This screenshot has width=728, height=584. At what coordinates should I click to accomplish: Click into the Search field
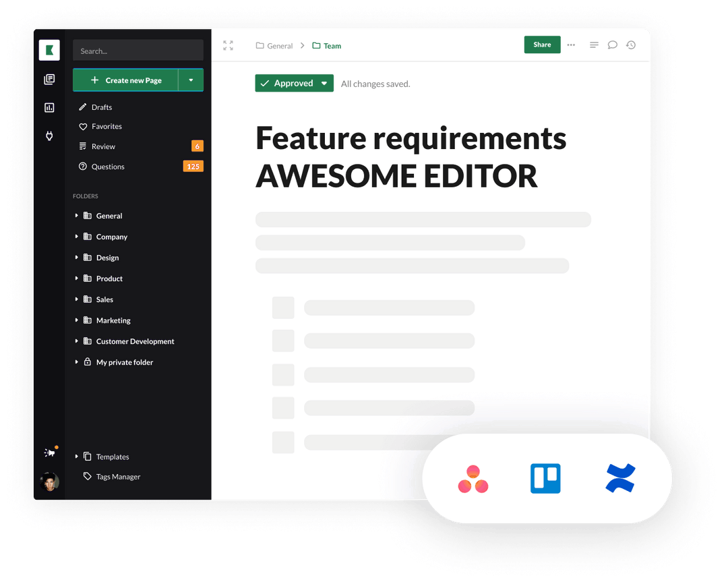click(x=138, y=50)
